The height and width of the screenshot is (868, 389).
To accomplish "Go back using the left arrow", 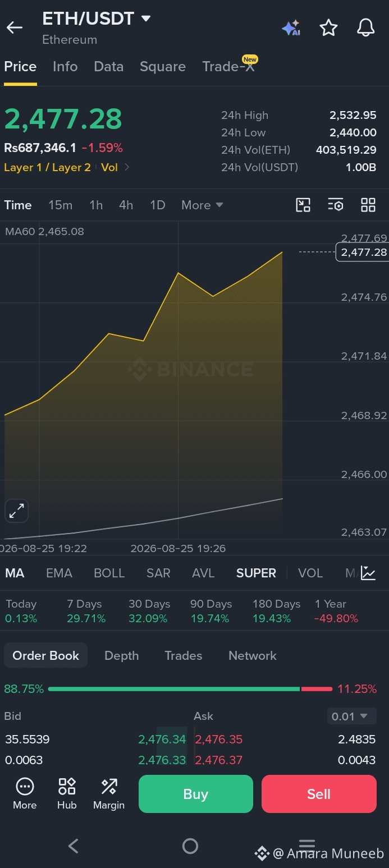I will coord(15,27).
